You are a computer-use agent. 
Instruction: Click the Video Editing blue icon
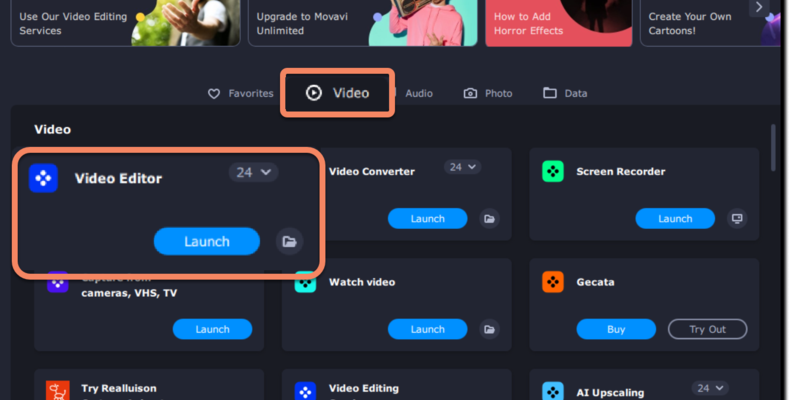pos(306,391)
